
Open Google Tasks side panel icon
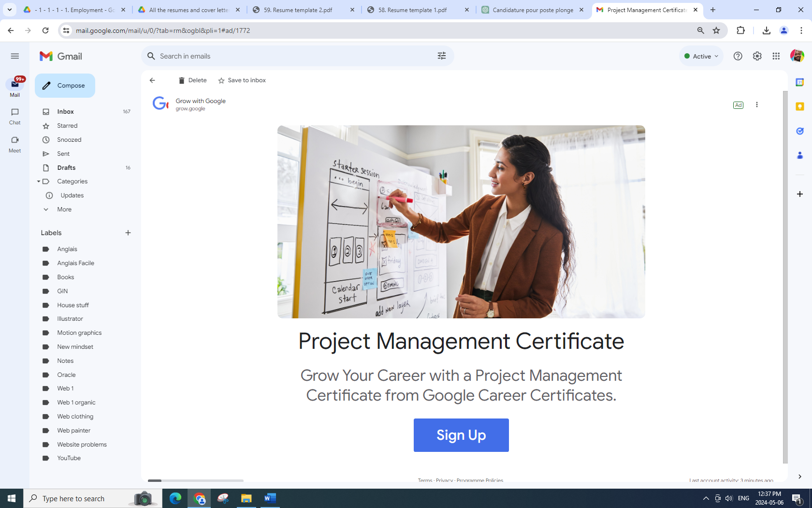click(x=799, y=131)
